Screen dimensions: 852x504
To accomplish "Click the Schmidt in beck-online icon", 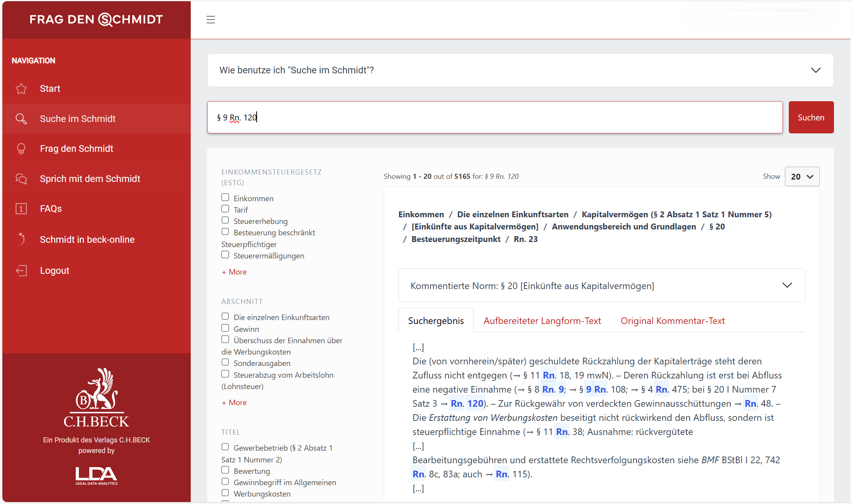I will click(x=21, y=239).
